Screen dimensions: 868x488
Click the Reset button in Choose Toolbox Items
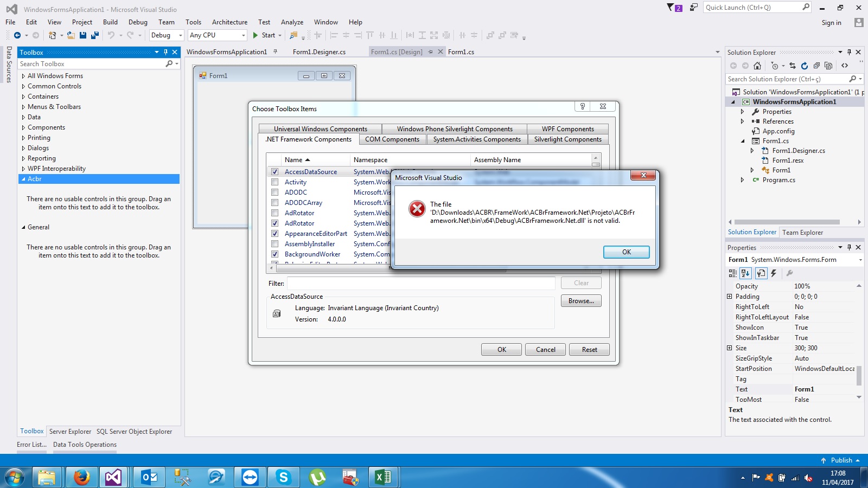click(589, 350)
